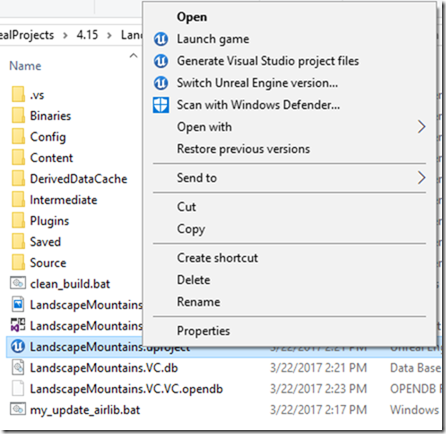Select the Saved folder name
The width and height of the screenshot is (446, 434).
(45, 242)
